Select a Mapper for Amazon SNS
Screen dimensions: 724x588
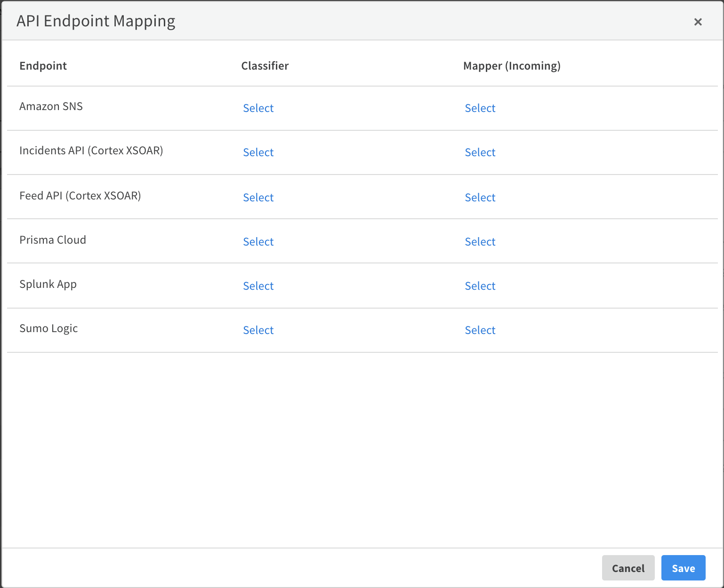[x=480, y=108]
